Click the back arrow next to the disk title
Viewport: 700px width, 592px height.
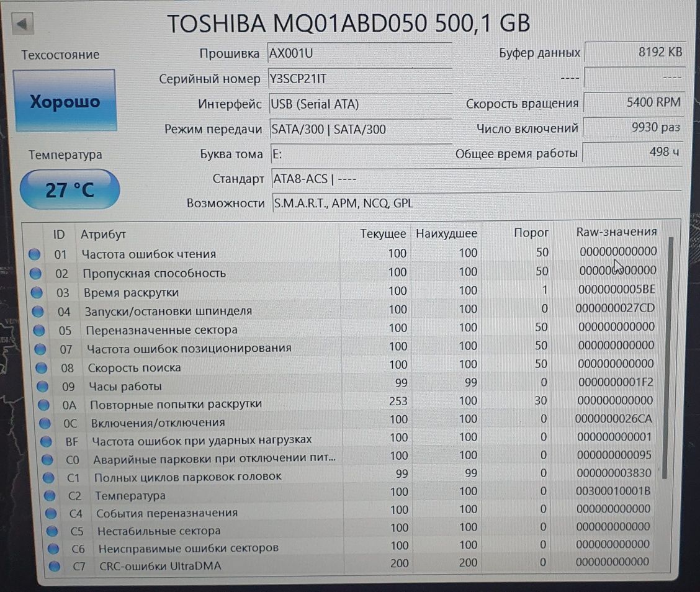click(x=22, y=23)
